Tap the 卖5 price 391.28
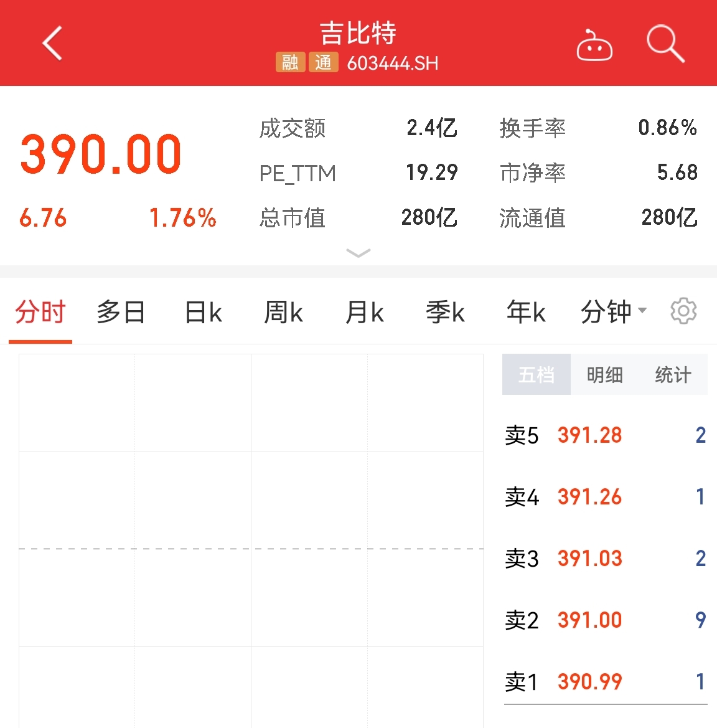The image size is (717, 728). (589, 435)
